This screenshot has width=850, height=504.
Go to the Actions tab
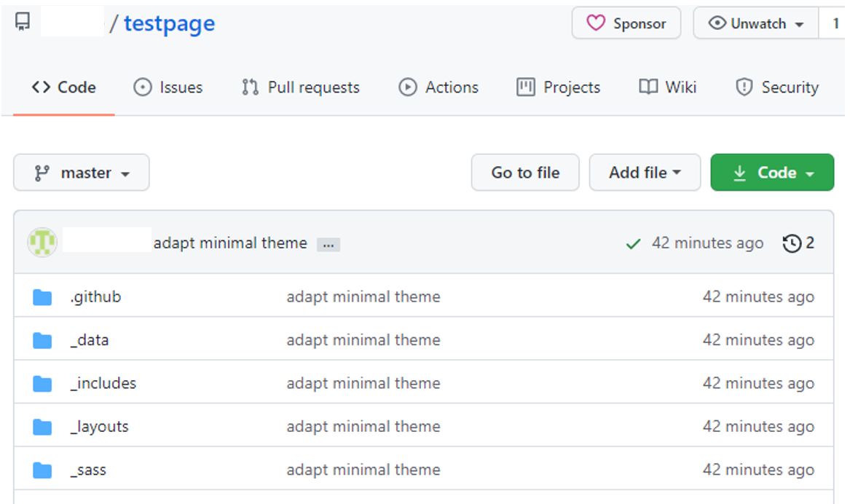438,87
